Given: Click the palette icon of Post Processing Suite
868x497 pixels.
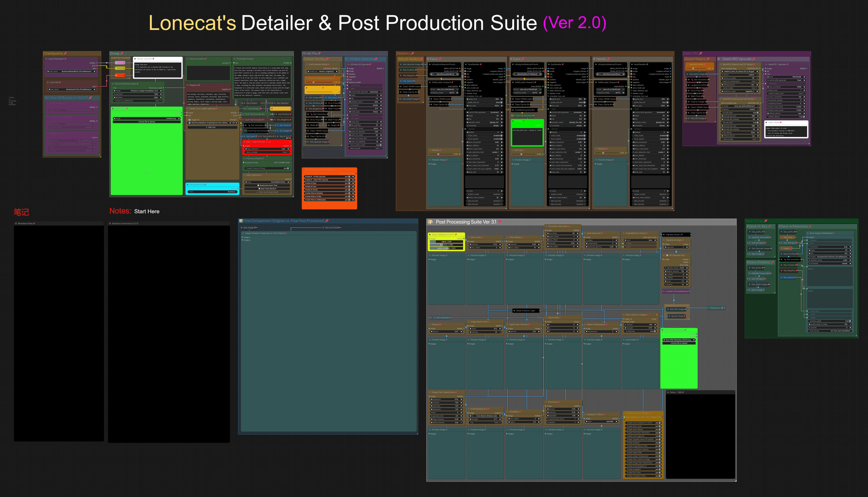Looking at the screenshot, I should [431, 222].
